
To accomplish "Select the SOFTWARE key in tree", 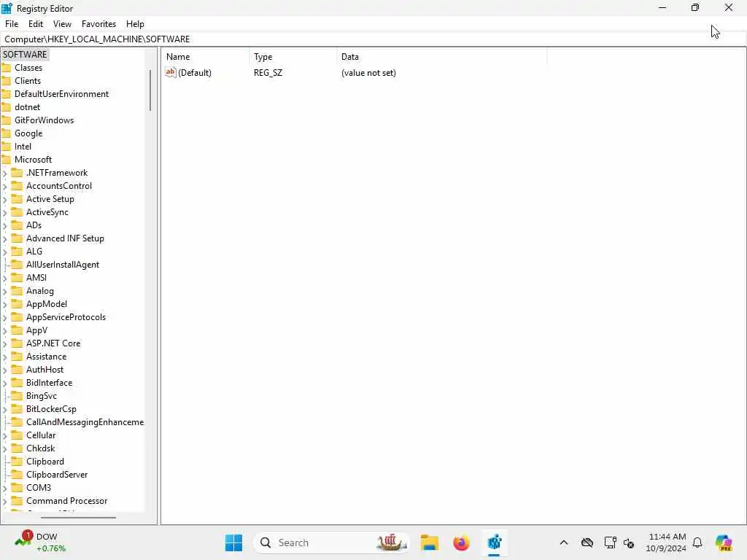I will (25, 54).
